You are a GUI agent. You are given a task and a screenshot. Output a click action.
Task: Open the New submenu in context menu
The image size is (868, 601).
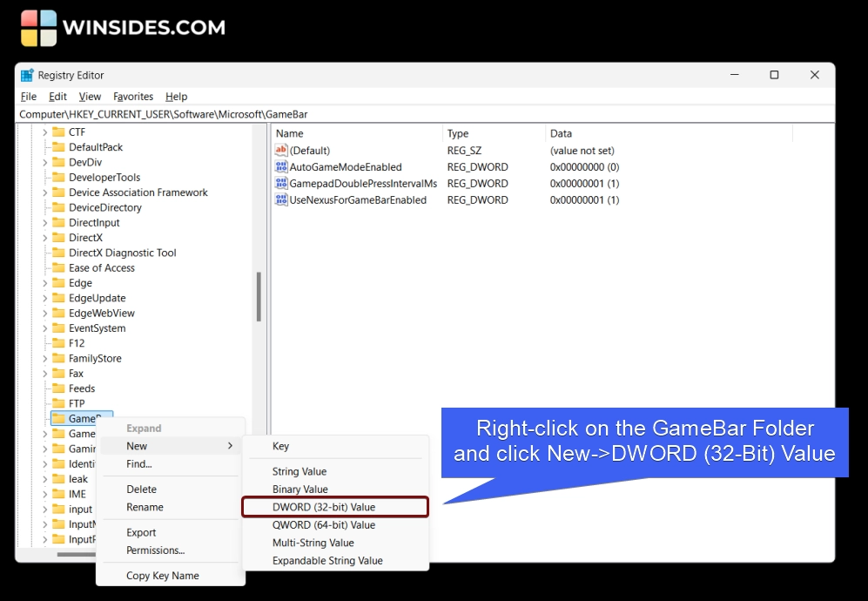tap(171, 446)
